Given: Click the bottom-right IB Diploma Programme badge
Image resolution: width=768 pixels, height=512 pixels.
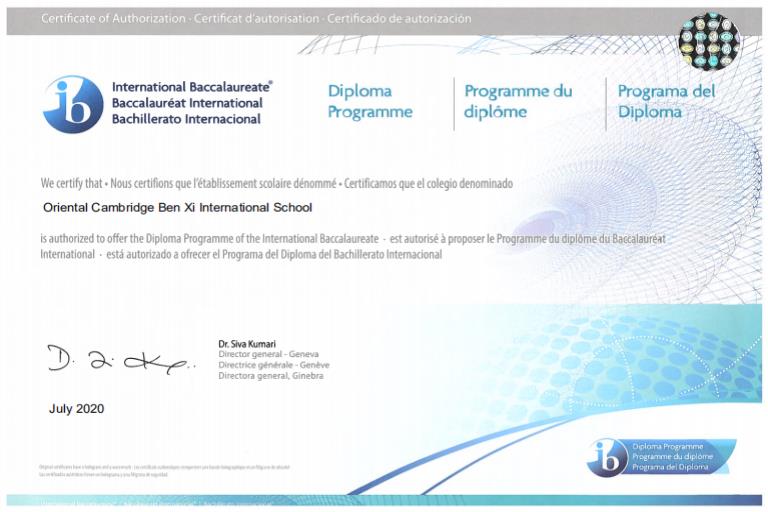Looking at the screenshot, I should (661, 457).
